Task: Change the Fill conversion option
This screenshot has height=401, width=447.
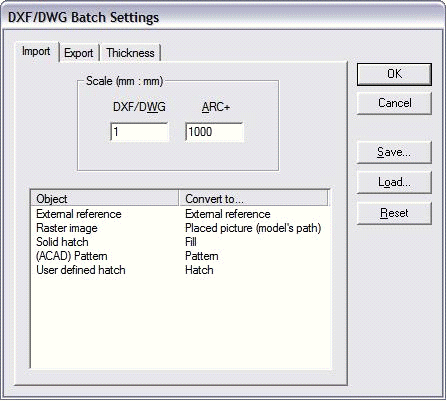Action: 191,242
